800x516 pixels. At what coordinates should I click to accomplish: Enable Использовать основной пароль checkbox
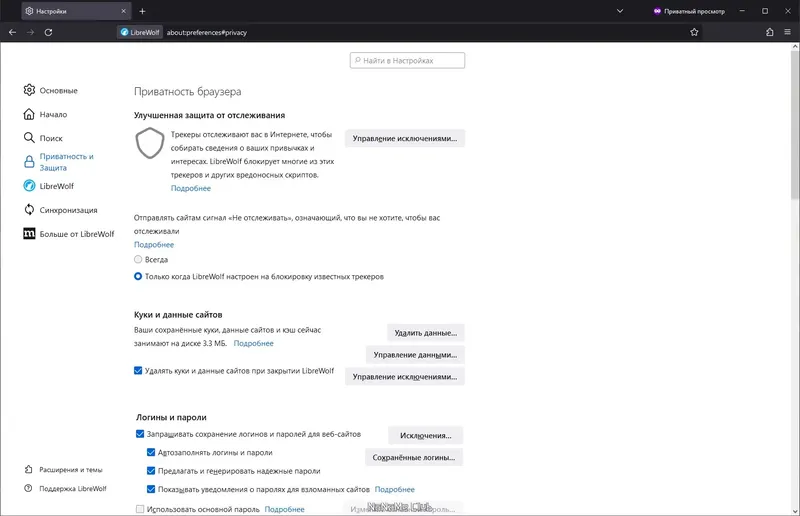(139, 509)
